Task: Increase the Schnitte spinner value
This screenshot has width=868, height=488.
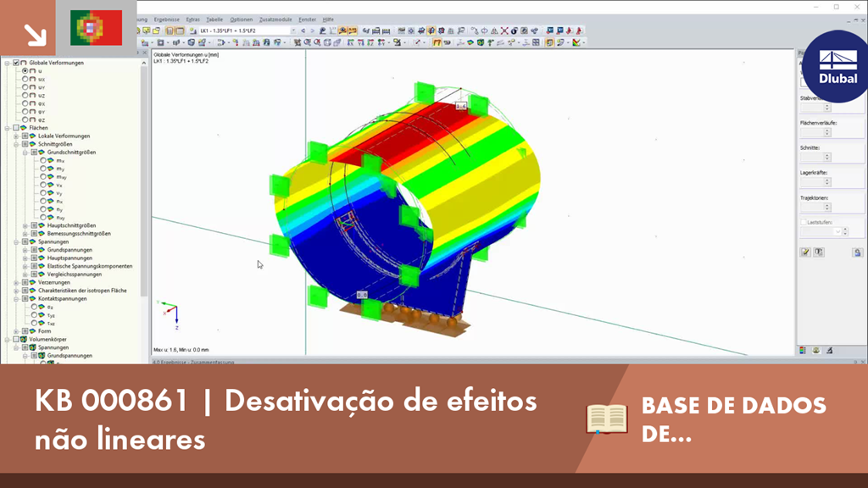Action: tap(827, 156)
